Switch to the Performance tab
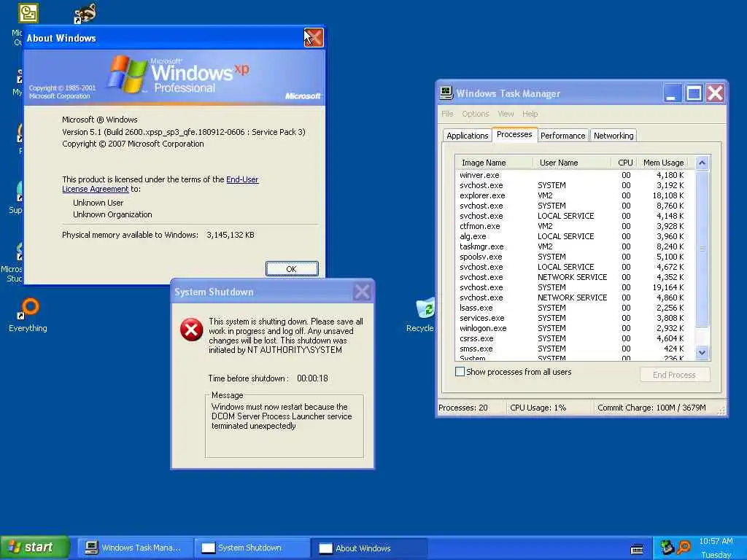747x560 pixels. (x=563, y=136)
